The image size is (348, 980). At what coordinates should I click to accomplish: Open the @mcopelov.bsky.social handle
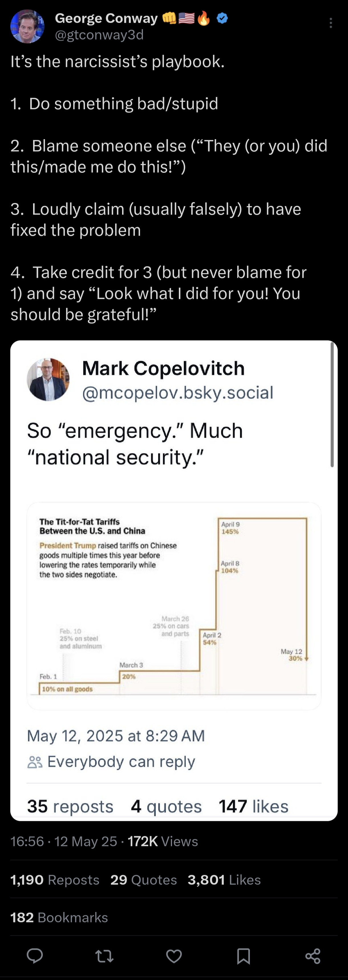178,393
